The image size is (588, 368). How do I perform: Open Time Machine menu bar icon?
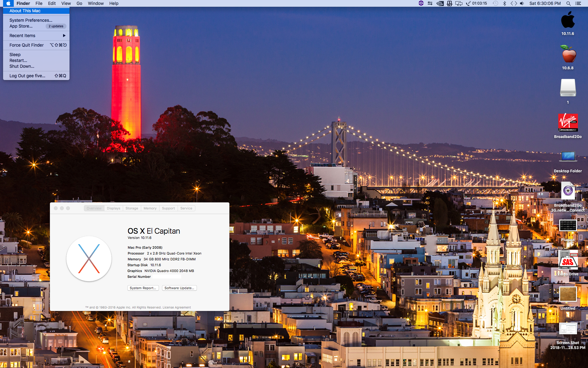495,3
